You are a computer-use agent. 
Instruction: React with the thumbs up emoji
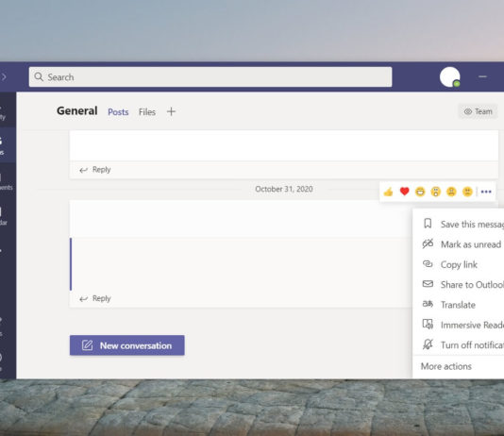pyautogui.click(x=388, y=192)
